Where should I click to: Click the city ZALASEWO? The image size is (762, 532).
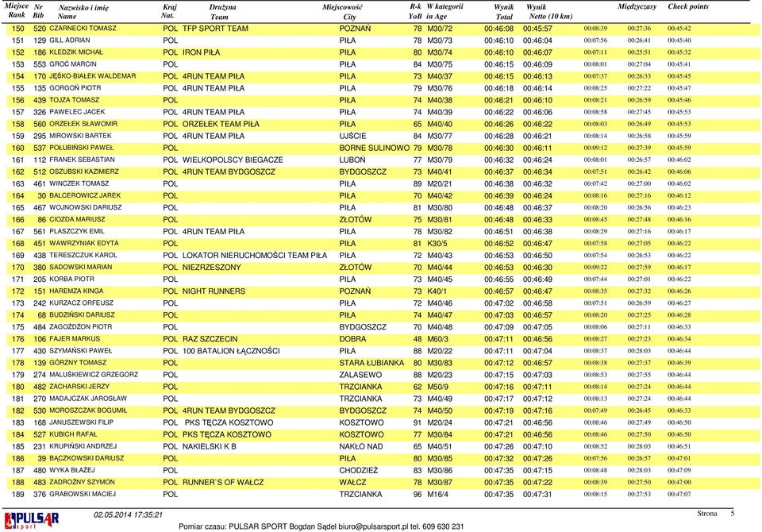click(x=360, y=375)
